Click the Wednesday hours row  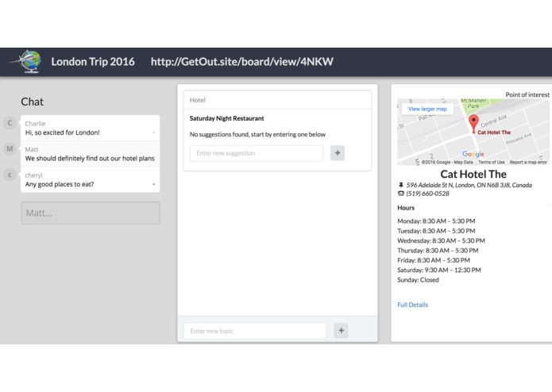pos(441,240)
